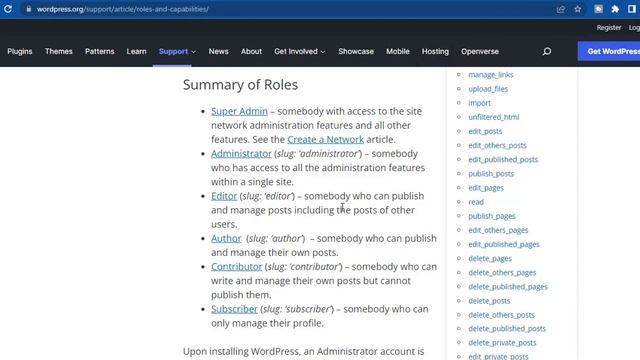Image resolution: width=640 pixels, height=360 pixels.
Task: Open the Super Admin role link
Action: pyautogui.click(x=239, y=111)
